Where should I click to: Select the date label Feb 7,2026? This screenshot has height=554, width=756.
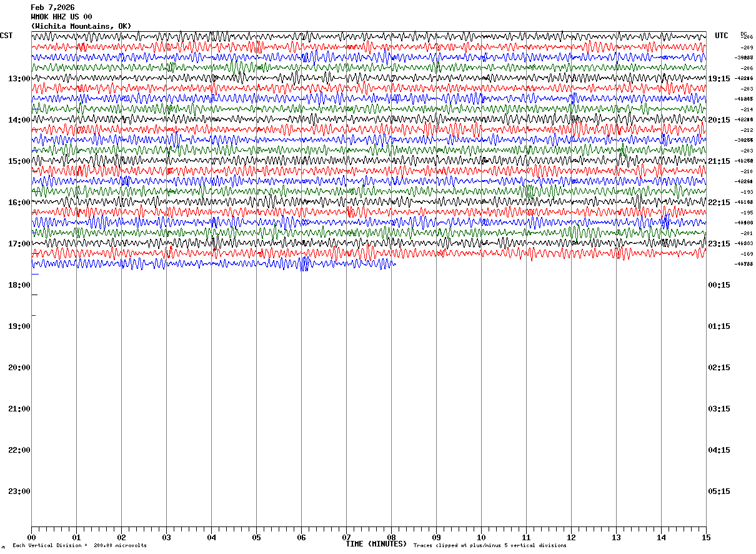52,8
